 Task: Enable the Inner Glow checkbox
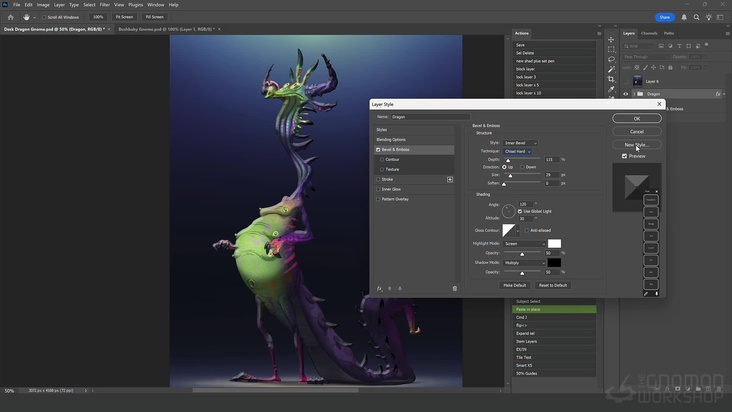(378, 189)
